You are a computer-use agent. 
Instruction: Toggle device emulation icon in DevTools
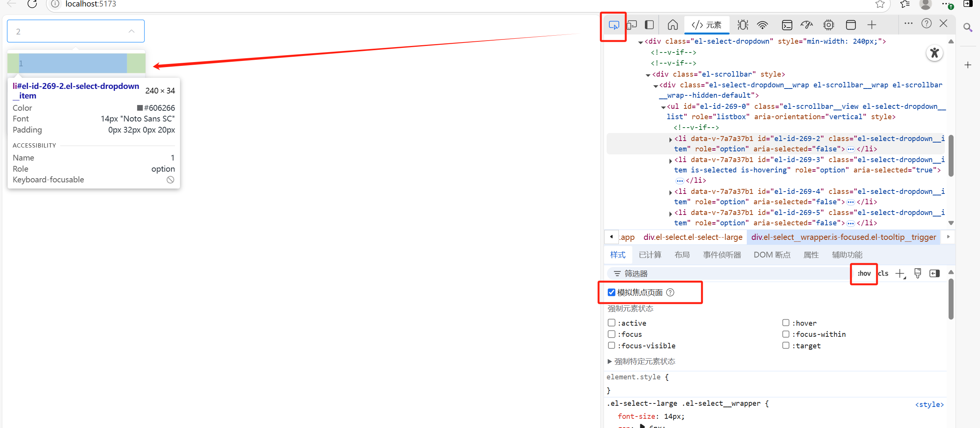point(632,25)
